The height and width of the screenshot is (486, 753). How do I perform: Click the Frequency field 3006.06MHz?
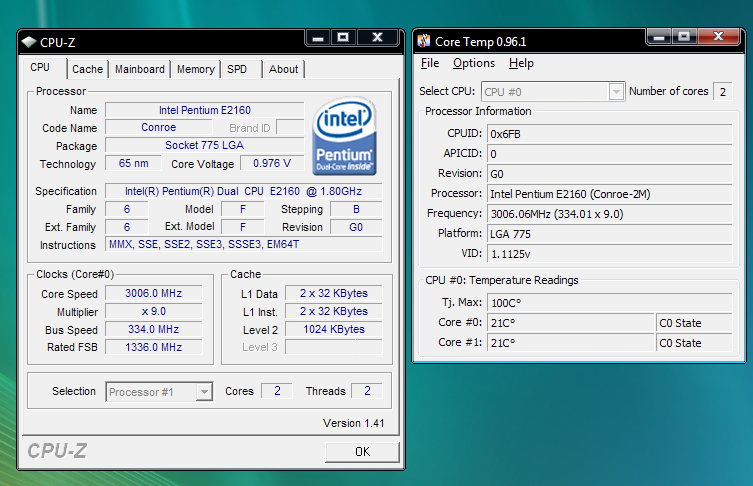point(609,214)
